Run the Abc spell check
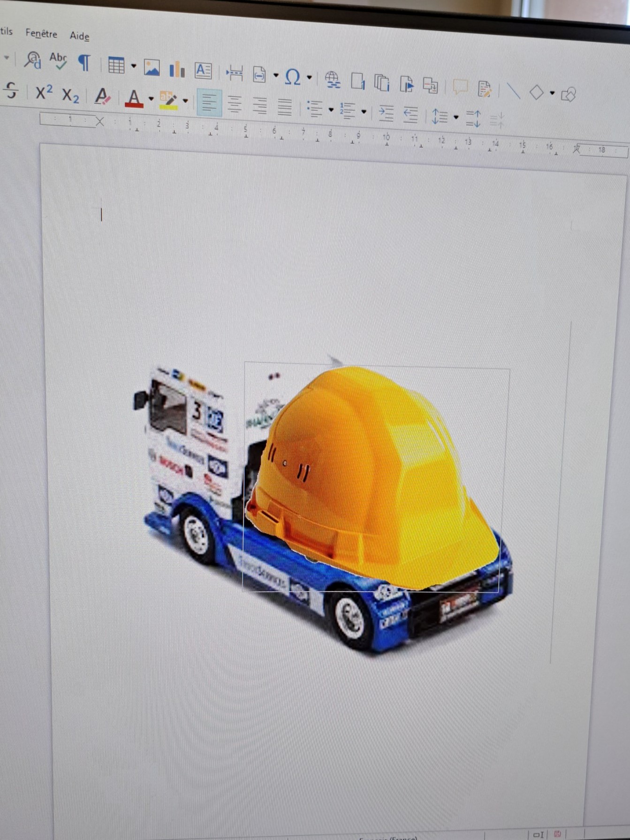Screen dimensions: 630x840 [58, 61]
